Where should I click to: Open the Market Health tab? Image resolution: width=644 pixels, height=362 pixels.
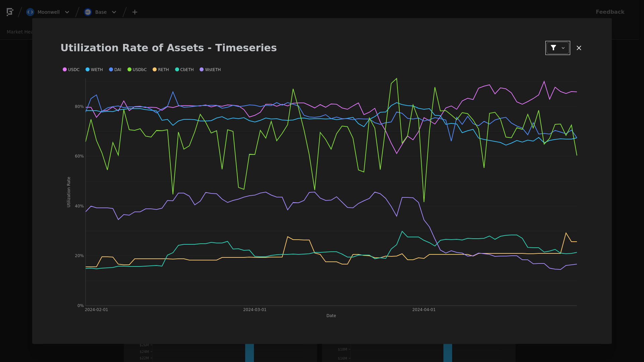[19, 32]
